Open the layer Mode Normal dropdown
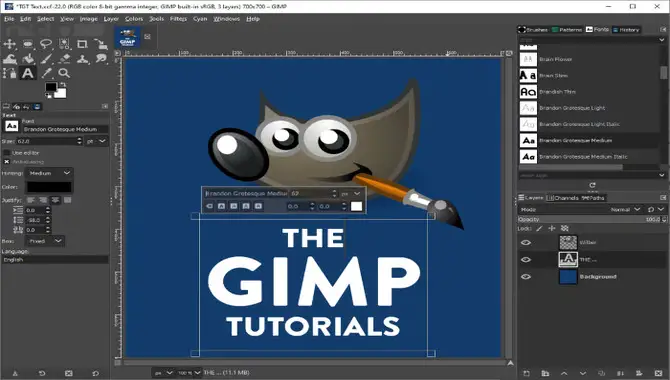The width and height of the screenshot is (670, 380). (x=625, y=209)
